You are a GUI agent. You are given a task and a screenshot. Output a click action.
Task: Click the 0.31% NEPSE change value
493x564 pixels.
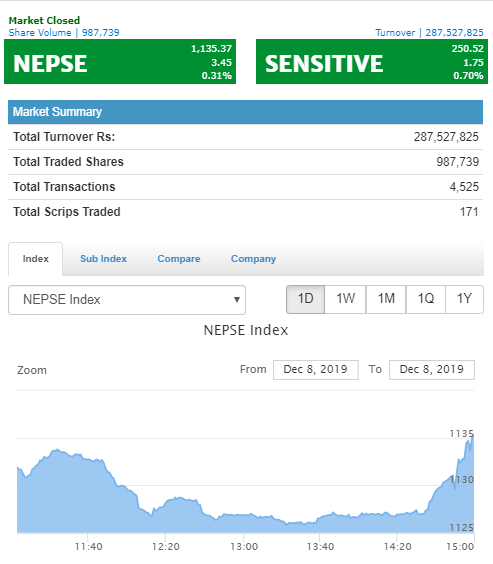pos(216,76)
